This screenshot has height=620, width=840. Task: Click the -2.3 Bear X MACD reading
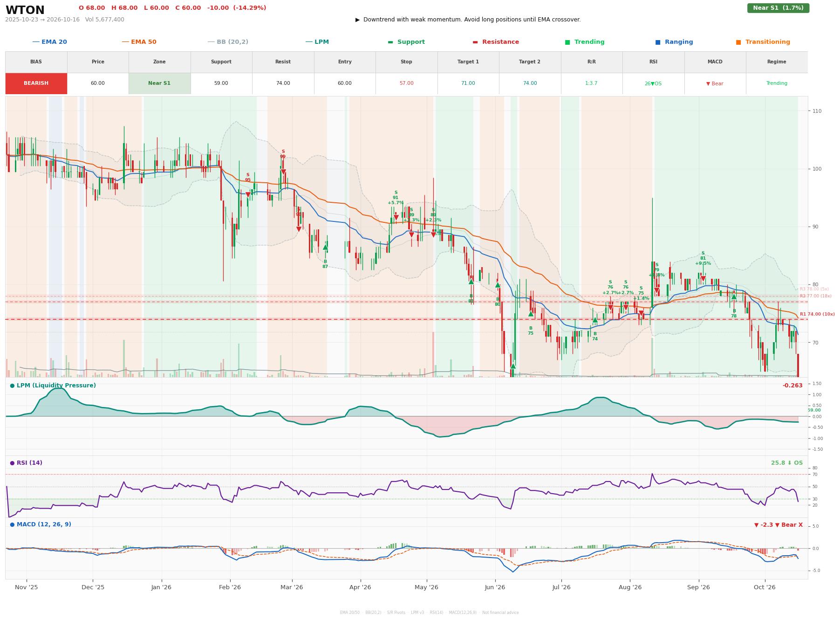point(779,525)
